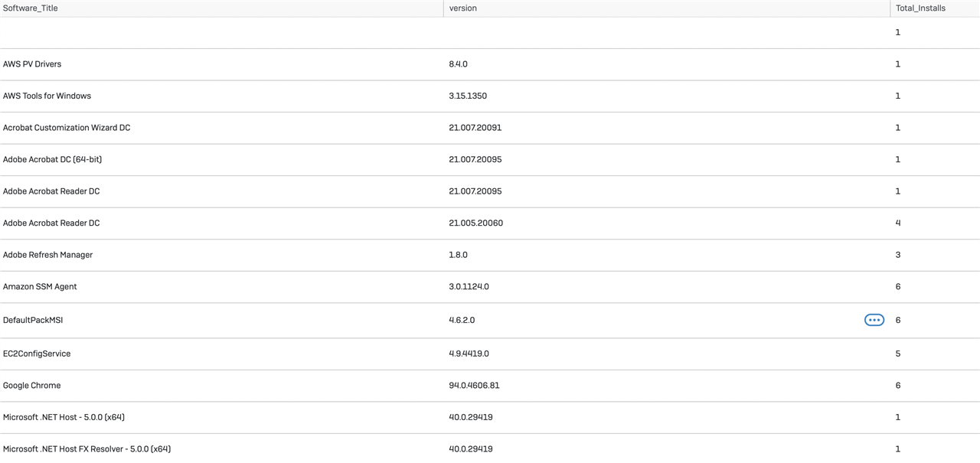This screenshot has width=980, height=463.
Task: Click EC2ConfigService row title
Action: pos(37,354)
